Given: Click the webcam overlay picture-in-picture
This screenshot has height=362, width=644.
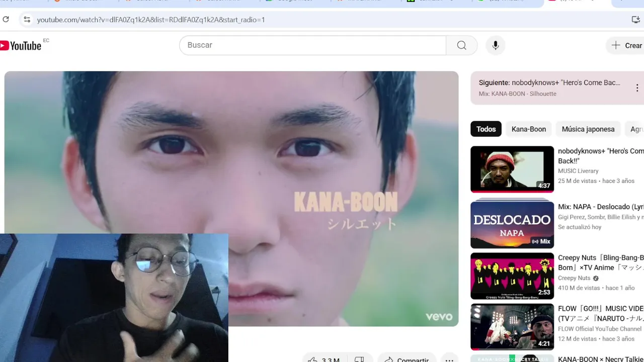Looking at the screenshot, I should pyautogui.click(x=114, y=298).
